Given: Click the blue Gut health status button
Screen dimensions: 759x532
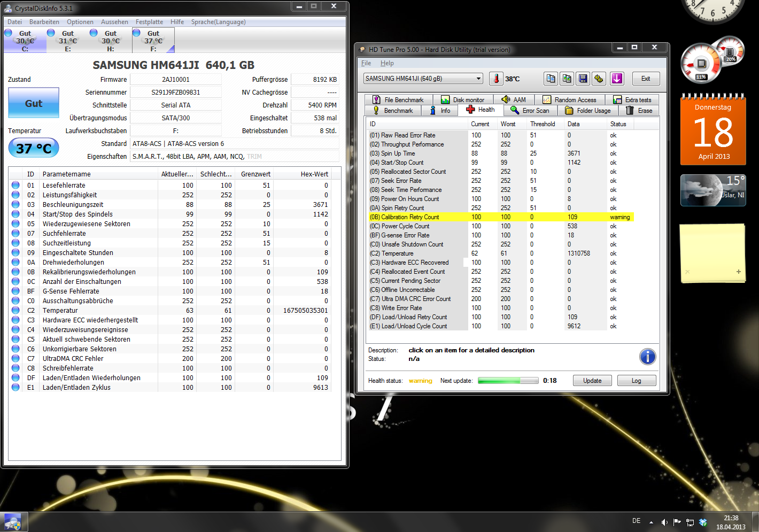Looking at the screenshot, I should pos(34,103).
